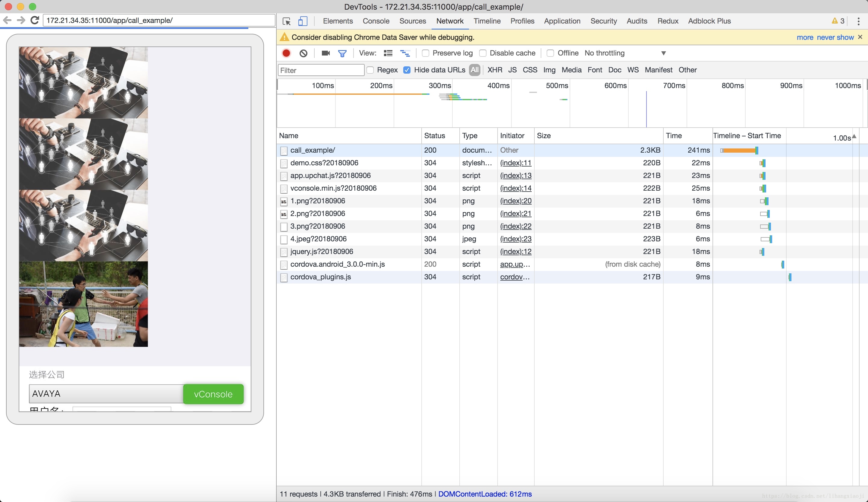The height and width of the screenshot is (502, 868).
Task: Dismiss the Data Saver warning bar
Action: 860,37
